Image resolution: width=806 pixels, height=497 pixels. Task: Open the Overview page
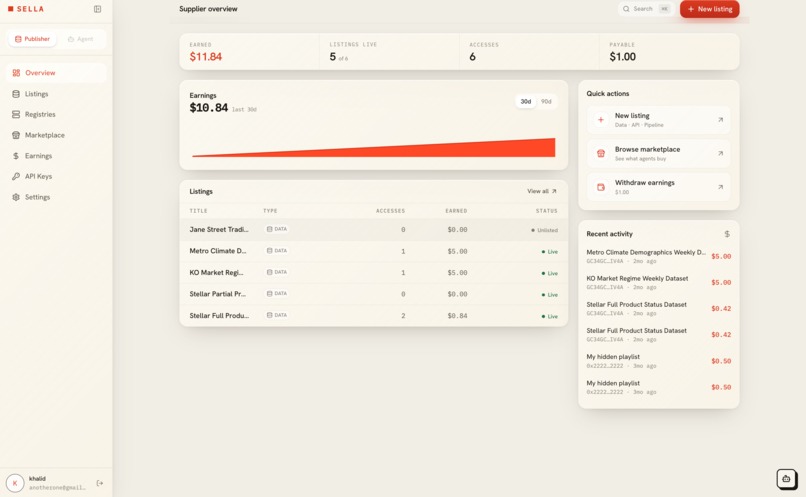[x=56, y=73]
